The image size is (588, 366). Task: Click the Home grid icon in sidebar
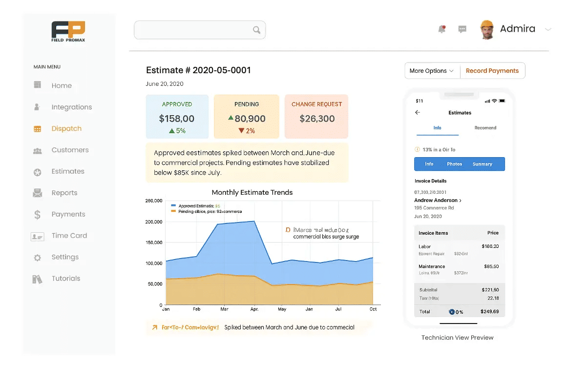click(37, 85)
